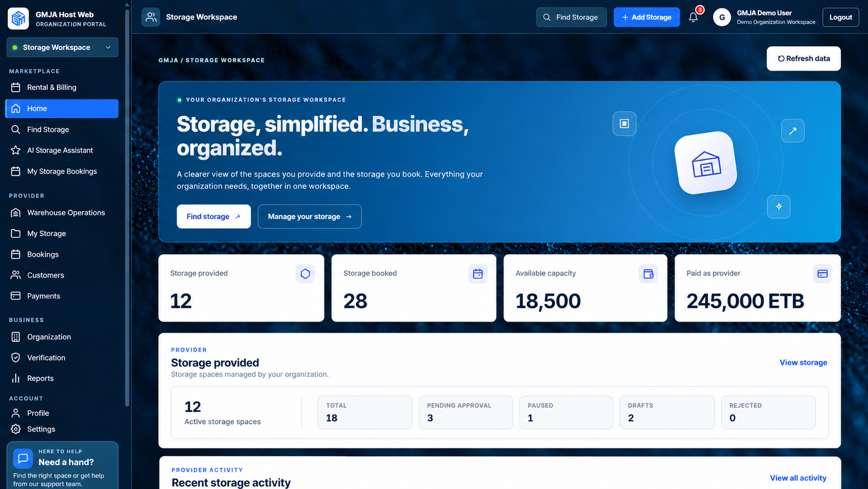This screenshot has width=868, height=489.
Task: Click the diagonal arrow tile in hero banner
Action: tap(793, 131)
